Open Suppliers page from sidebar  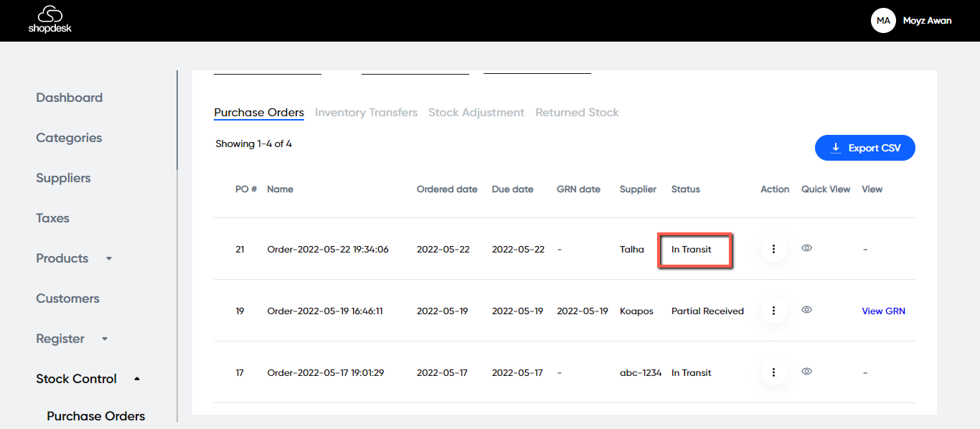pos(63,178)
